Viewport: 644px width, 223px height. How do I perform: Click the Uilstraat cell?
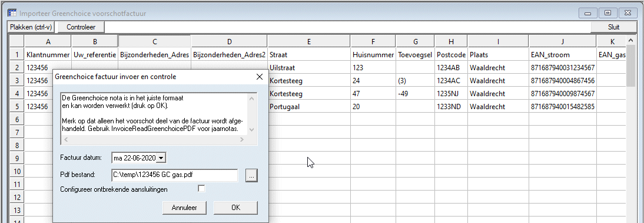[309, 67]
